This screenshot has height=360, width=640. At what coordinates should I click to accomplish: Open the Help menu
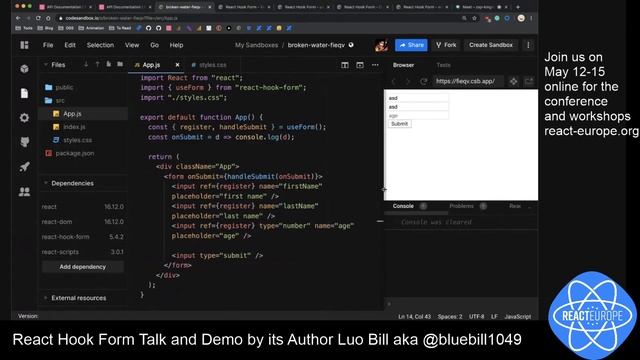tap(176, 45)
